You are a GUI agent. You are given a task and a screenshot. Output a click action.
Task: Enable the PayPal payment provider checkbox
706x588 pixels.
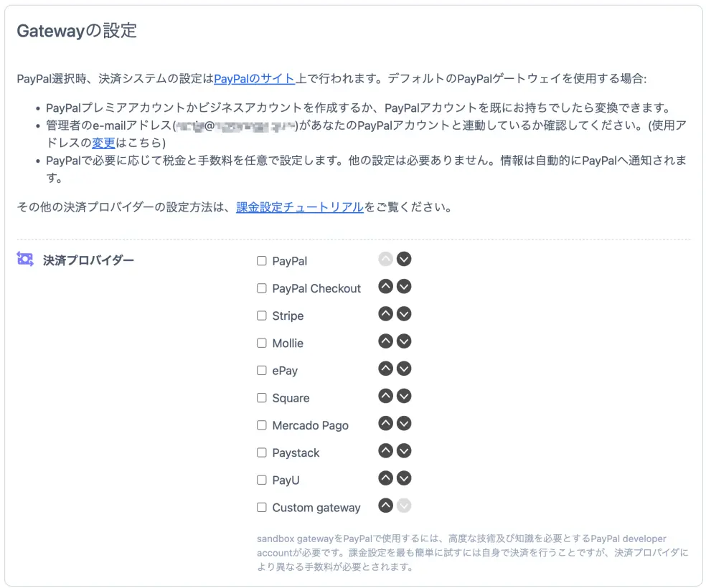point(262,261)
